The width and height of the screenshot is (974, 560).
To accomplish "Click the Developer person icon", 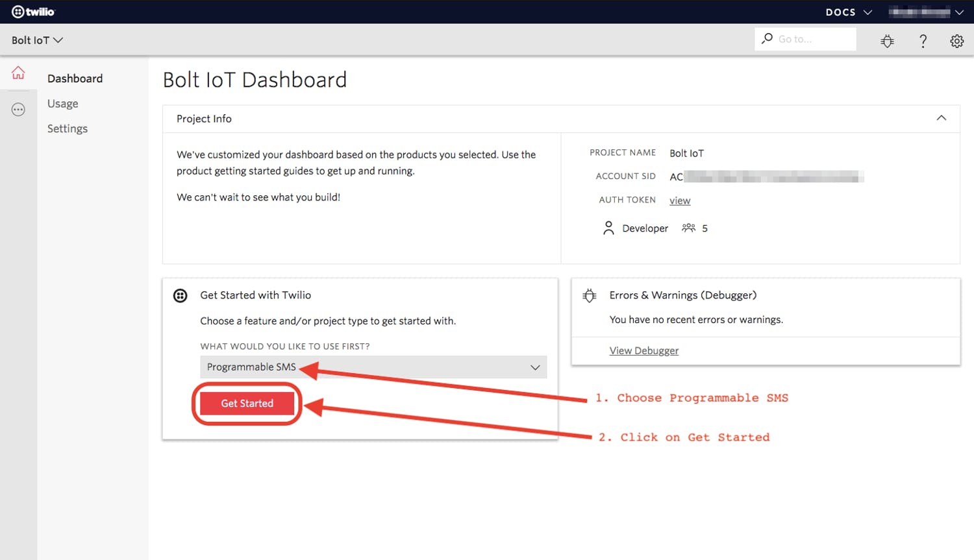I will [x=608, y=228].
